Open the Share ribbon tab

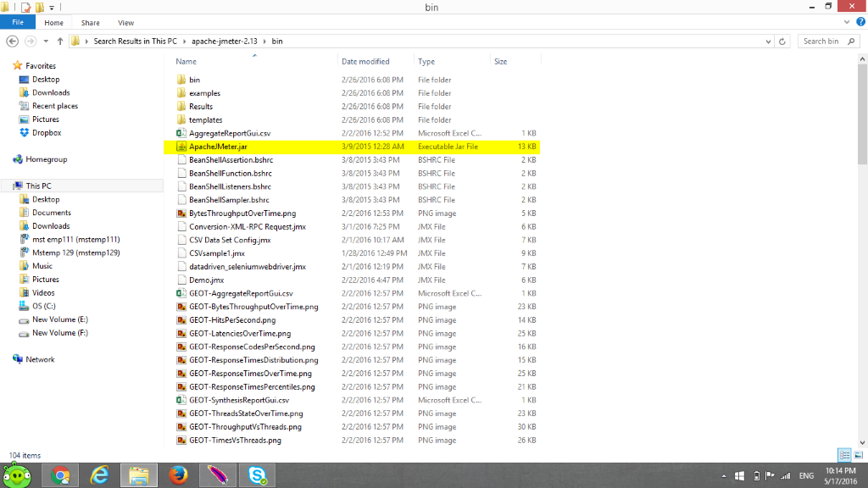[x=90, y=23]
